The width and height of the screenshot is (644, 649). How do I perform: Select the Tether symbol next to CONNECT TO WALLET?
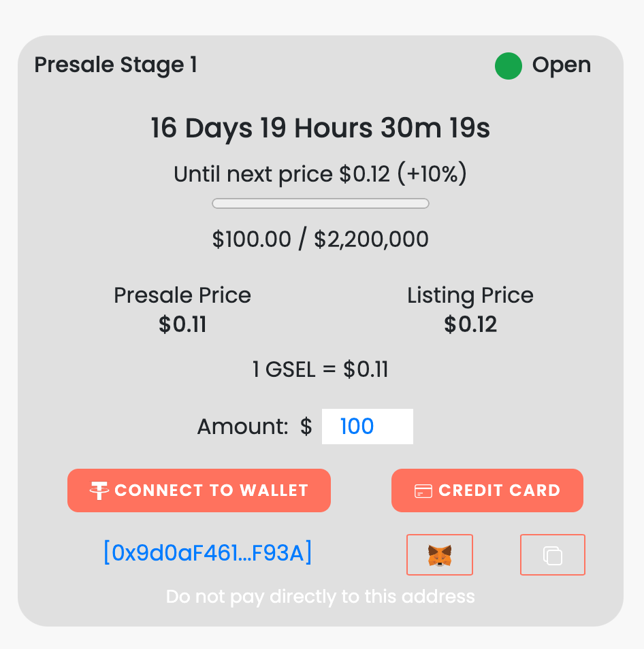(x=98, y=490)
